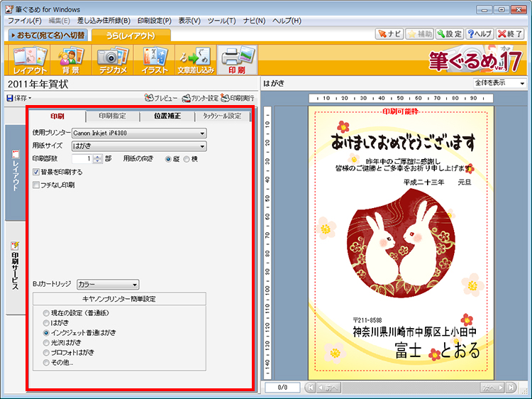Click the プレビュー preview icon
The width and height of the screenshot is (532, 399).
[x=161, y=98]
